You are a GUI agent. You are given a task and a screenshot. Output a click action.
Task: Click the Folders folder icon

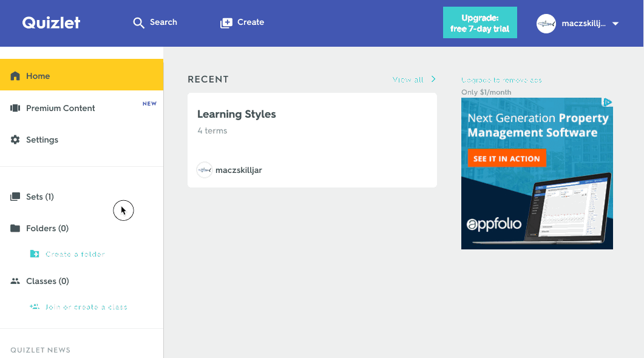15,228
